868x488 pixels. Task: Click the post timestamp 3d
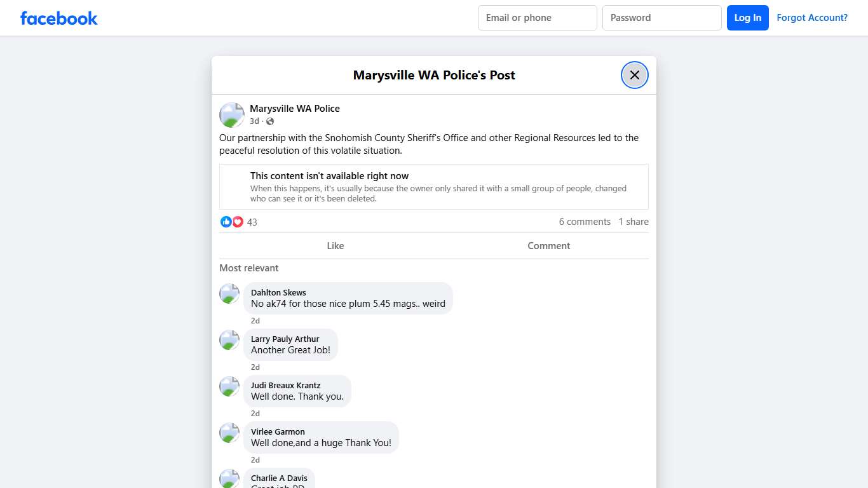coord(254,121)
